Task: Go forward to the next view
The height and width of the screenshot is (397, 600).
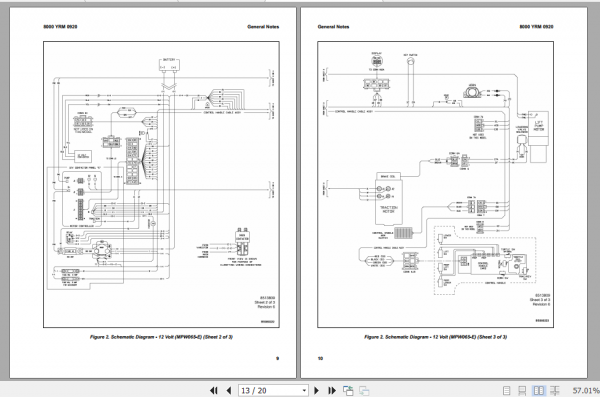Action: coord(364,390)
